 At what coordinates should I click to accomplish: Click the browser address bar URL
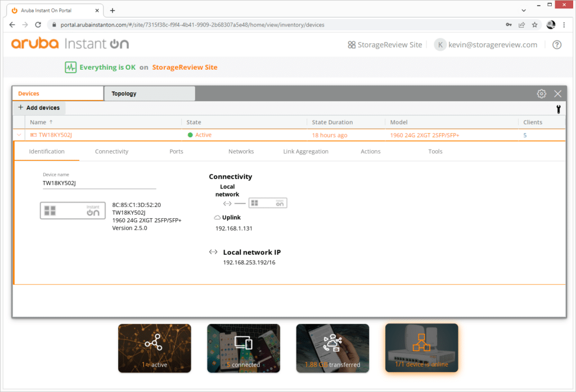[x=192, y=25]
